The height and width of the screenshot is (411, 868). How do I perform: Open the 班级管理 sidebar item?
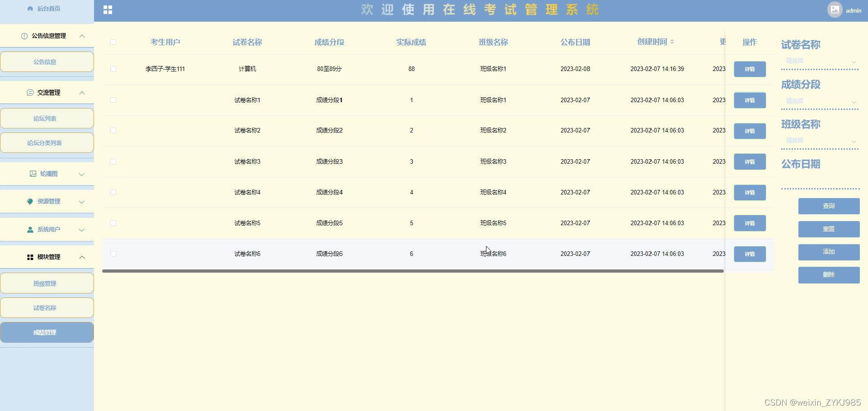tap(47, 283)
